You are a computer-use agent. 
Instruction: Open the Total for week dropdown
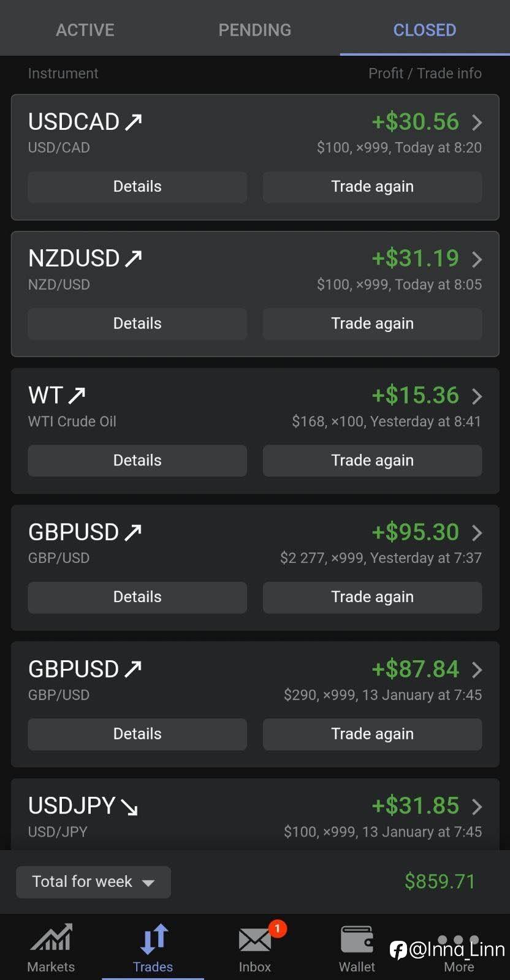click(93, 882)
